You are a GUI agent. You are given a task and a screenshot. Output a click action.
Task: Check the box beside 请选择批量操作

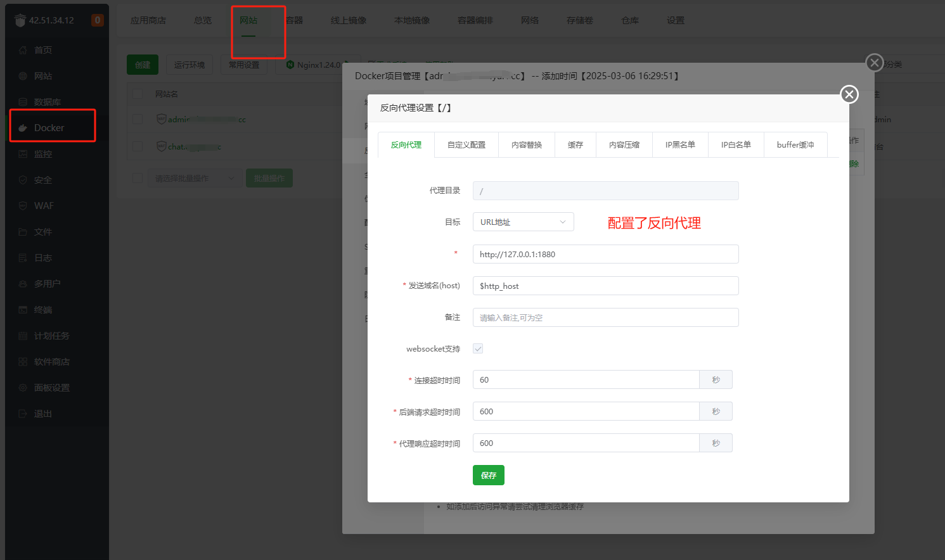pos(138,178)
